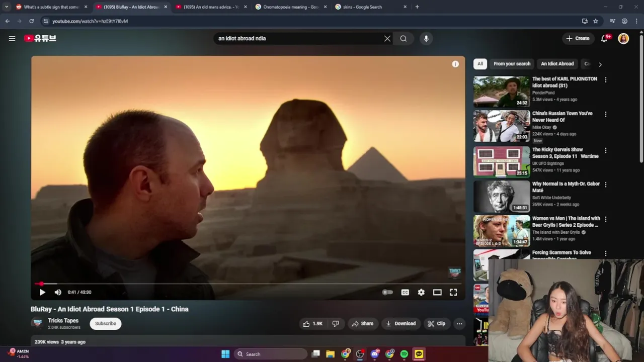
Task: Select the All filter chip
Action: [480, 64]
